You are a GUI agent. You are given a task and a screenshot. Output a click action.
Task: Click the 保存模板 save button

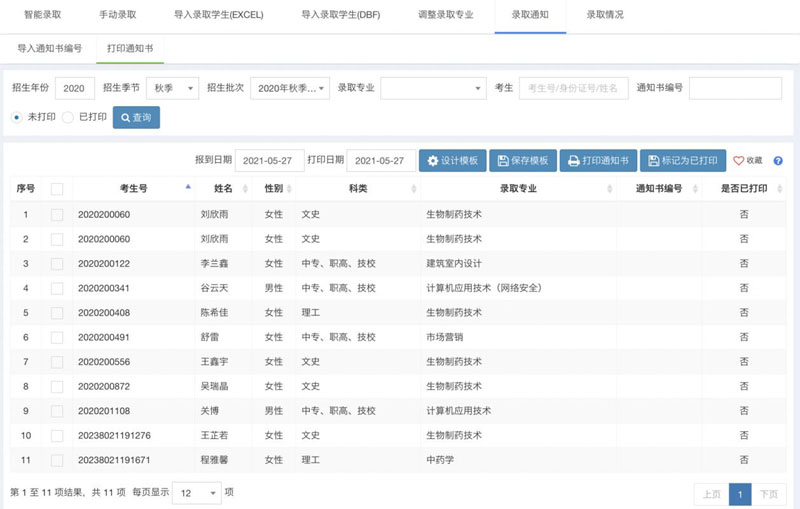tap(522, 161)
